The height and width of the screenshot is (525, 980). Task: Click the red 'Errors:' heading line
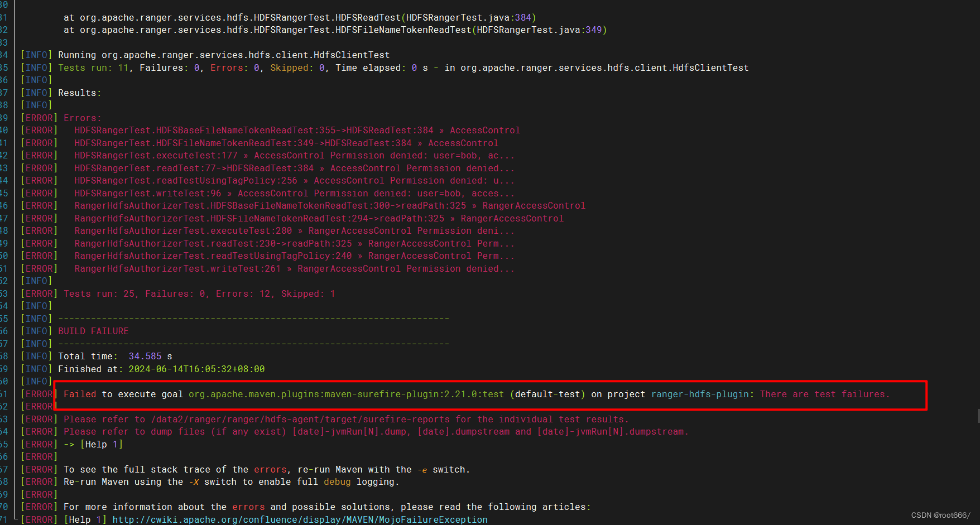[x=83, y=118]
